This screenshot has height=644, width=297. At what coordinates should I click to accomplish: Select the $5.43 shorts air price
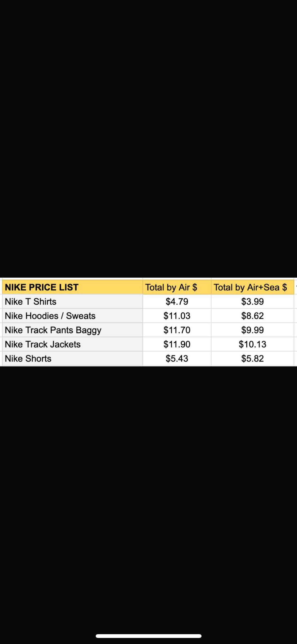coord(177,359)
